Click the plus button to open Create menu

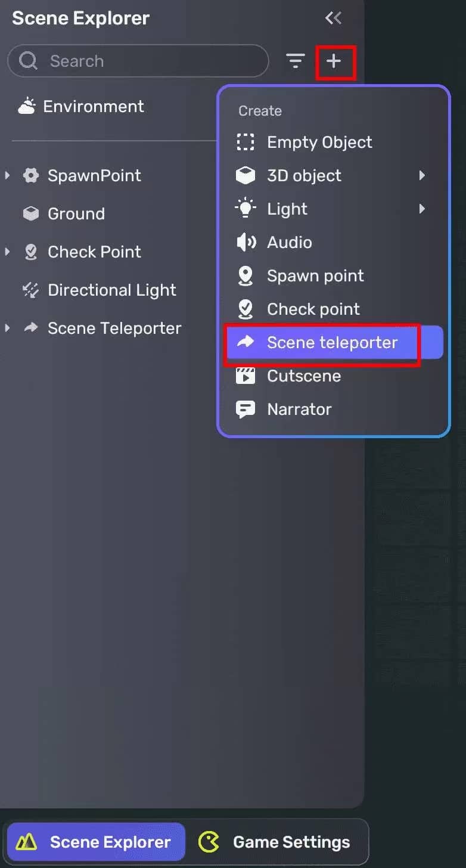[334, 61]
